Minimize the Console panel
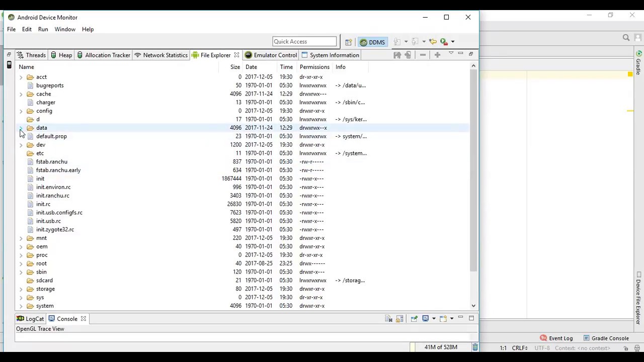This screenshot has width=644, height=362. pos(460,317)
